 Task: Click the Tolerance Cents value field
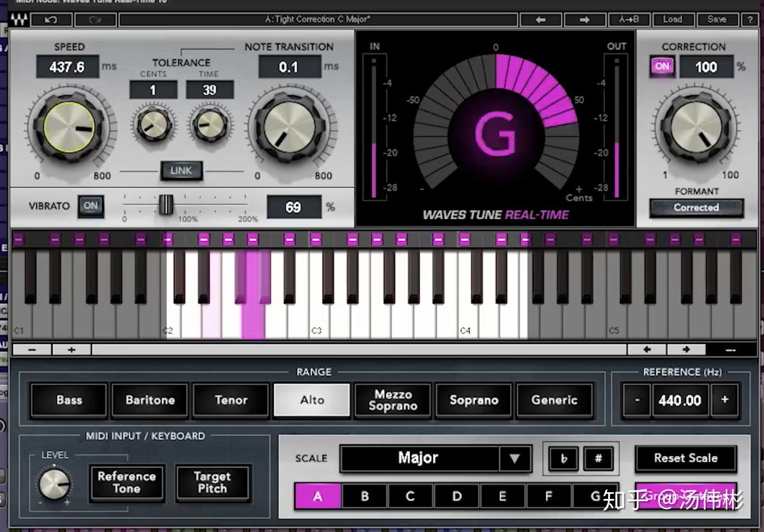click(x=153, y=90)
